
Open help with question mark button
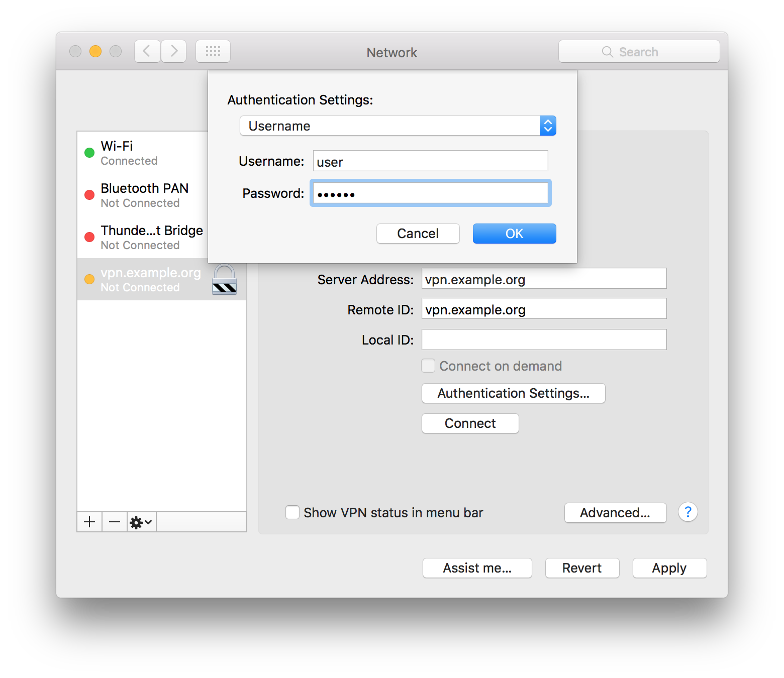[x=688, y=512]
